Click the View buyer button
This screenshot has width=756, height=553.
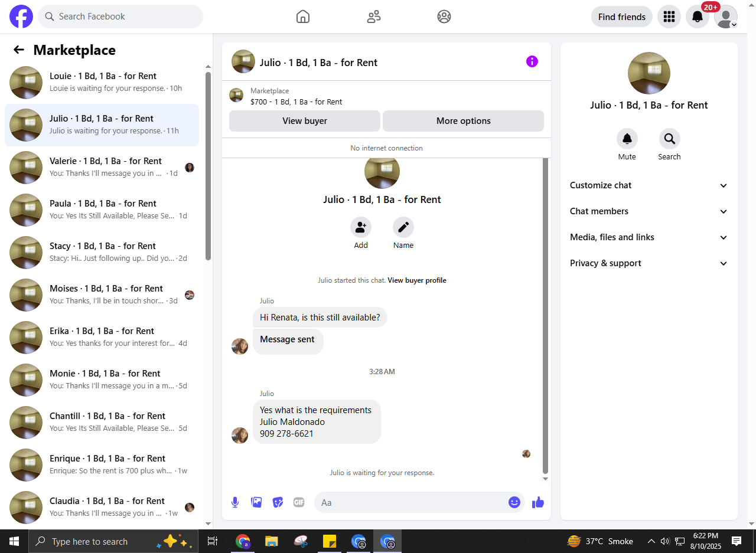(305, 121)
